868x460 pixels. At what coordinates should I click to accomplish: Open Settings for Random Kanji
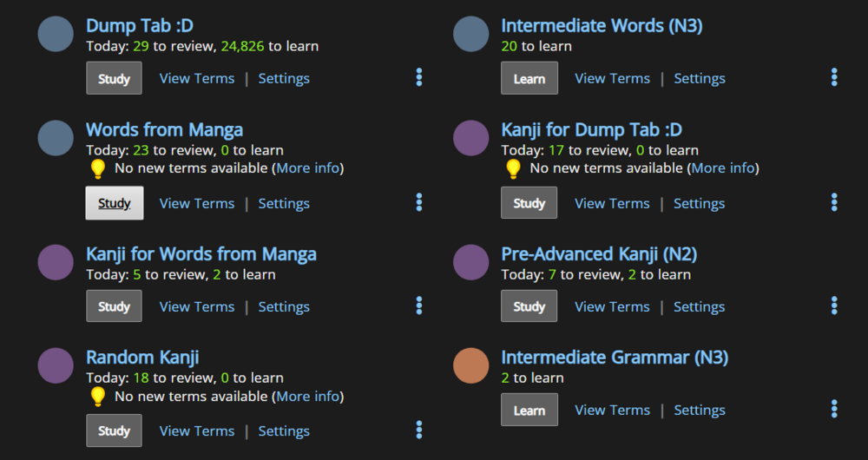tap(284, 430)
